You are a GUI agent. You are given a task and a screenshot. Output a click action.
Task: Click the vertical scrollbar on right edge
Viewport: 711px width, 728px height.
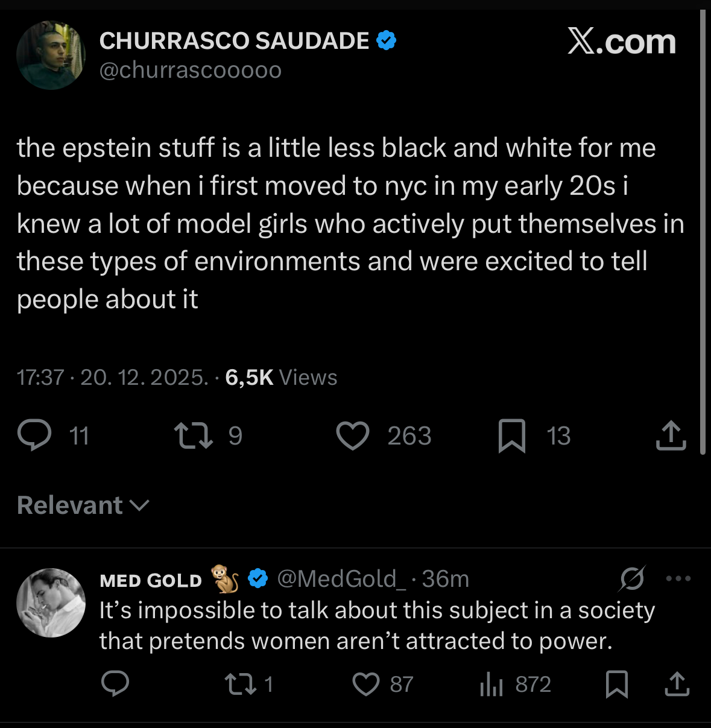tap(703, 232)
